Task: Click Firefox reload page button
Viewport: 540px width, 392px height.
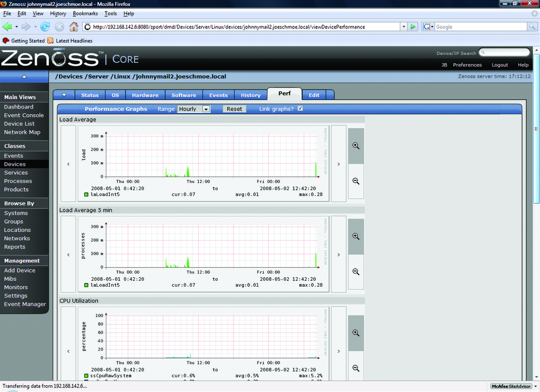Action: 45,26
